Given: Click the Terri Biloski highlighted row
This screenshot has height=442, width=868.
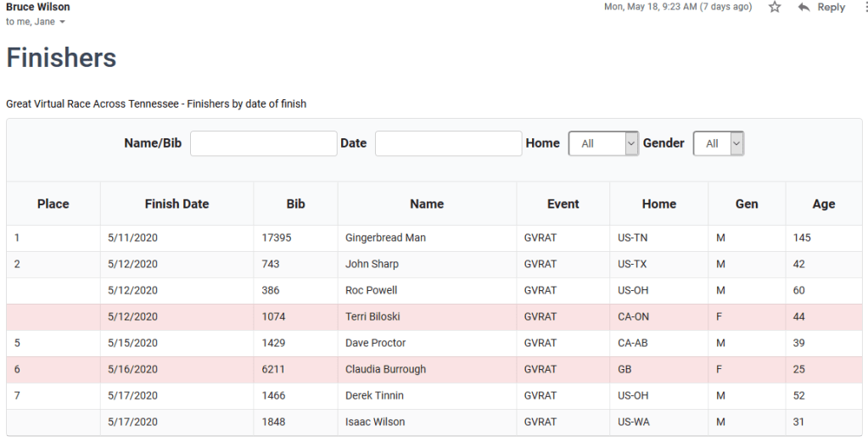Looking at the screenshot, I should (372, 316).
